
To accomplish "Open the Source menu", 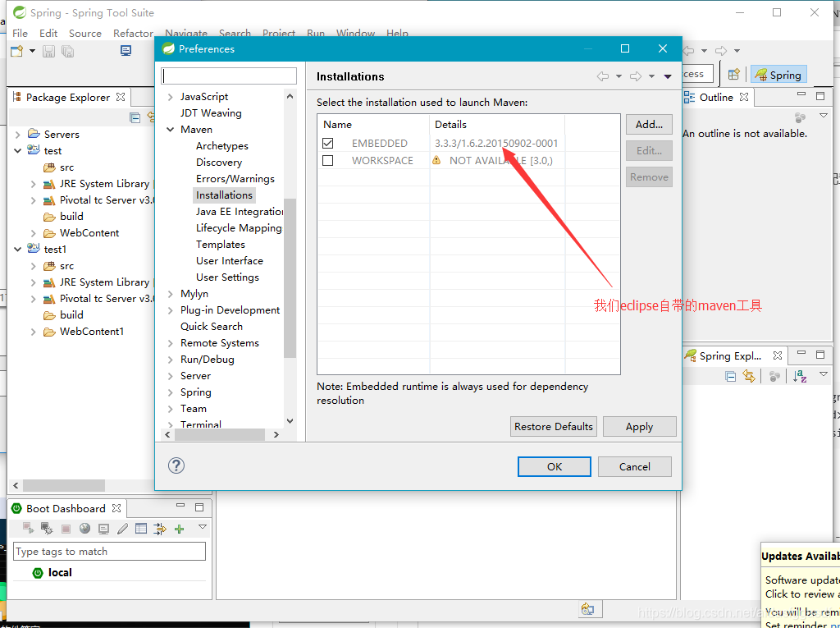I will pyautogui.click(x=85, y=34).
